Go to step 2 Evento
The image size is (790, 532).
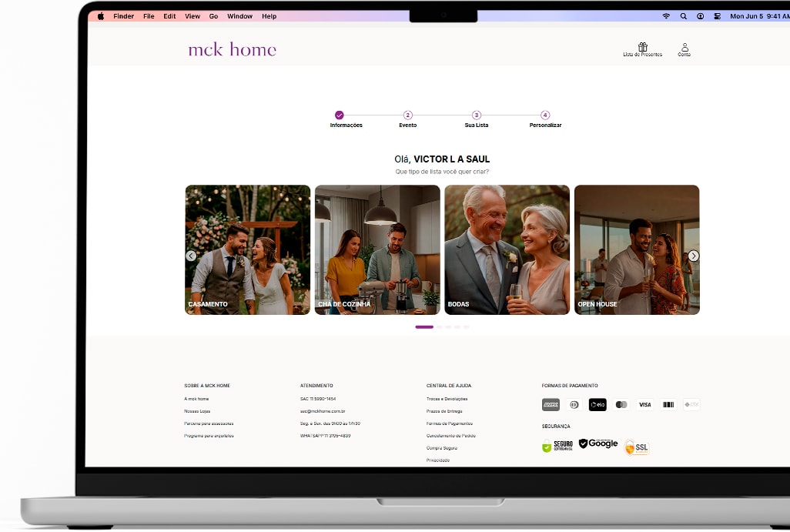click(408, 115)
